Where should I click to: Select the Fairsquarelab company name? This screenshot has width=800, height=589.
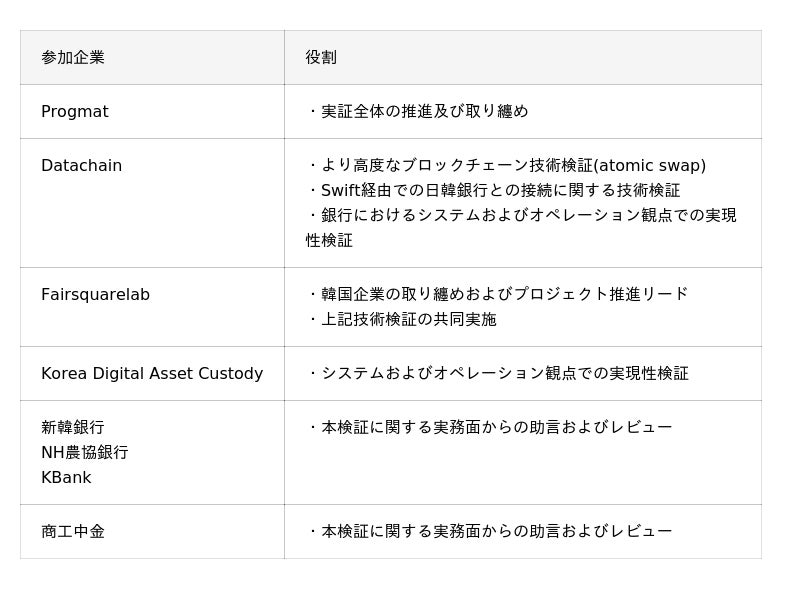click(x=95, y=295)
